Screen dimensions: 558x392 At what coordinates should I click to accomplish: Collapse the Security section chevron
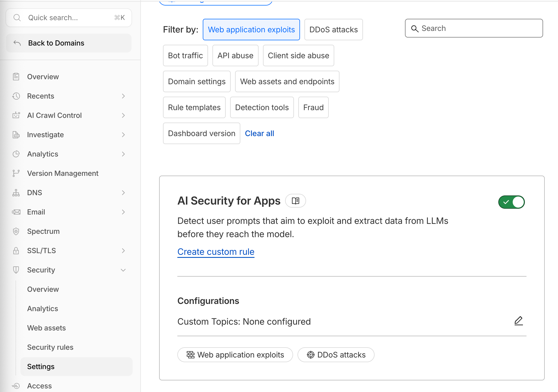point(123,270)
